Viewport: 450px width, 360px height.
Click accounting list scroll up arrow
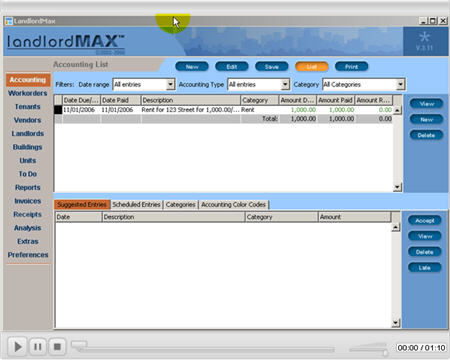(397, 110)
